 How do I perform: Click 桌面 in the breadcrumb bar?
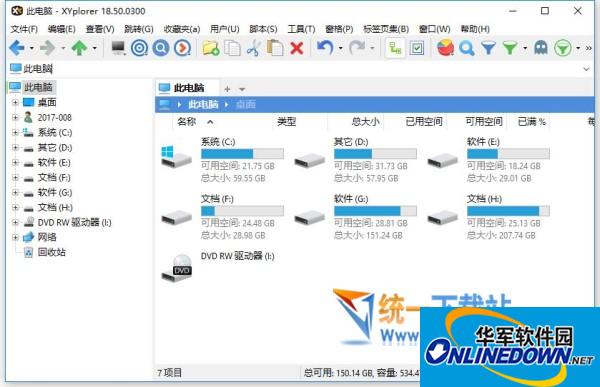coord(246,105)
